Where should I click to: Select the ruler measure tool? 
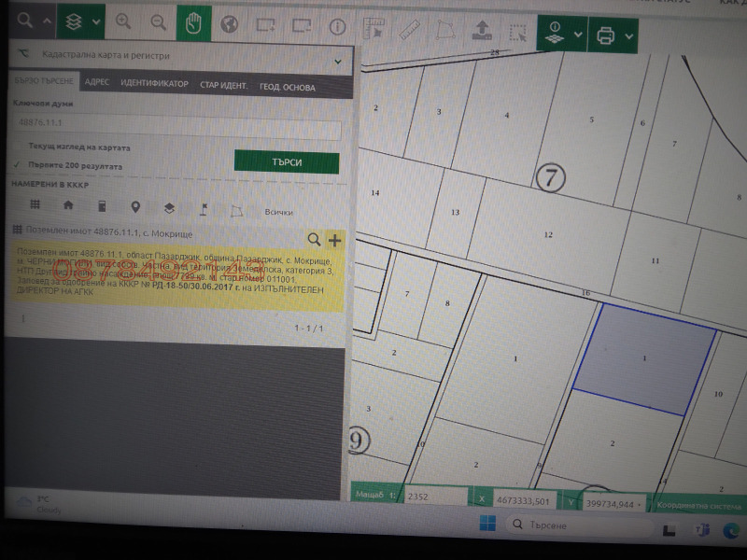click(x=408, y=28)
